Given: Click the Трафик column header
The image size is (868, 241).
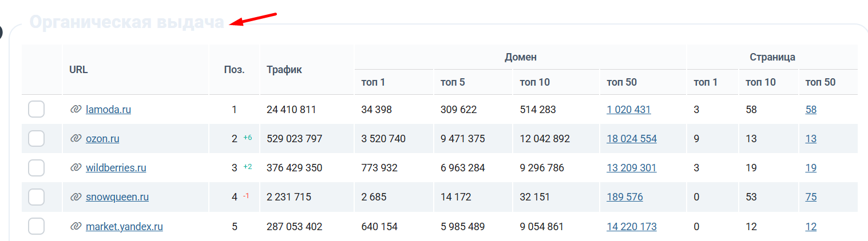Looking at the screenshot, I should coord(284,70).
